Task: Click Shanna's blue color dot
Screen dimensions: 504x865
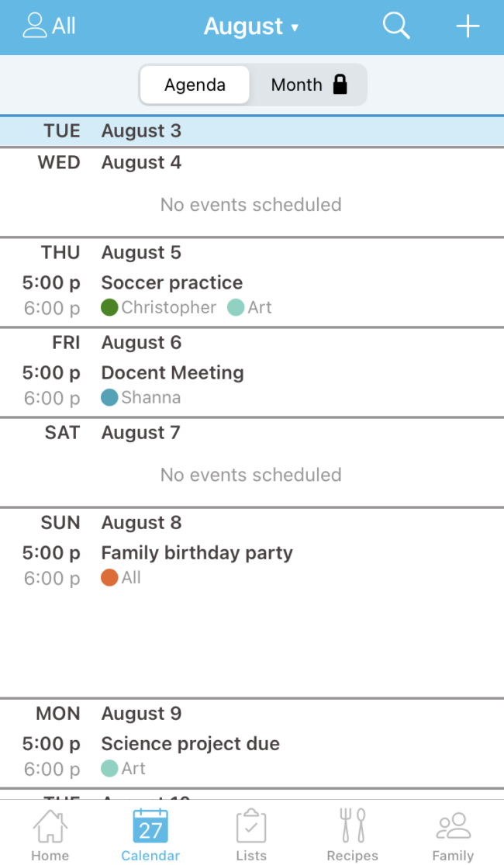Action: [x=109, y=397]
